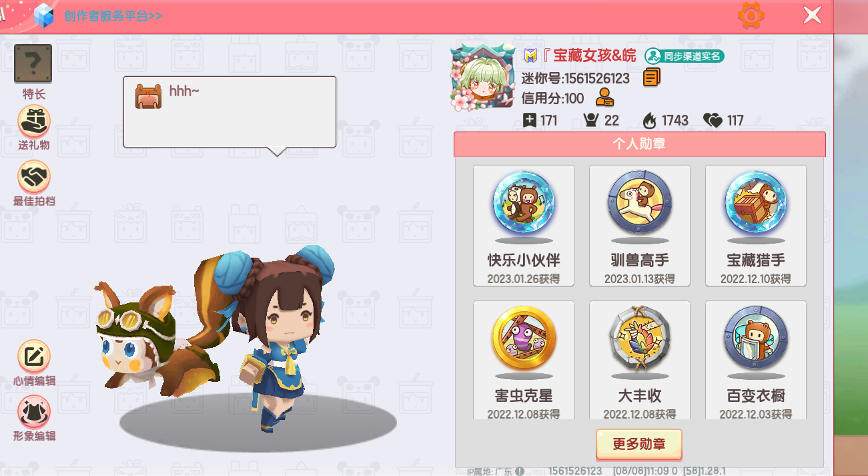Viewport: 868px width, 476px height.
Task: Open the orange settings gear
Action: [751, 15]
